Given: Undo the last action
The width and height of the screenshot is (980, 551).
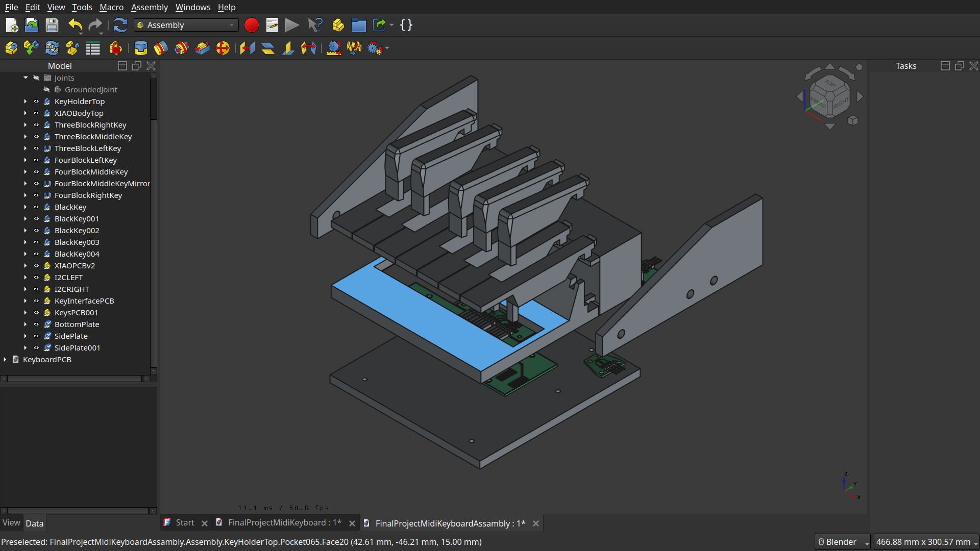Looking at the screenshot, I should (x=75, y=25).
